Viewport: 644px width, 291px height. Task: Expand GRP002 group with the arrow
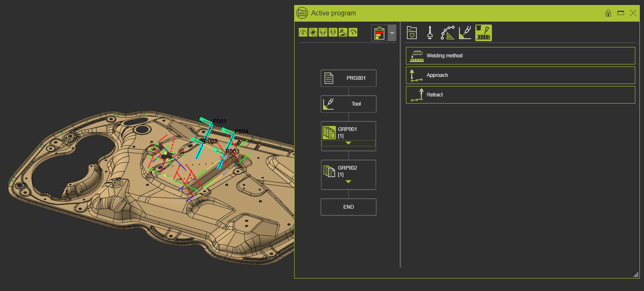tap(348, 182)
